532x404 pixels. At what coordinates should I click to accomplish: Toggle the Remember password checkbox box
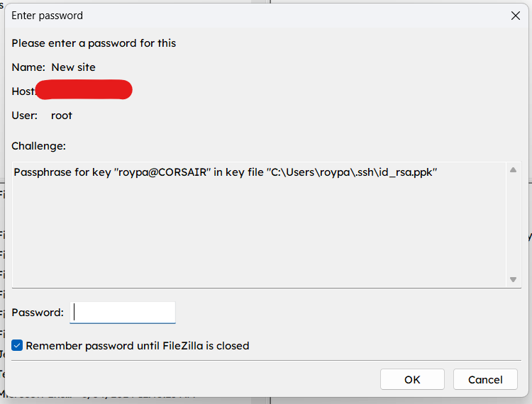[x=17, y=346]
